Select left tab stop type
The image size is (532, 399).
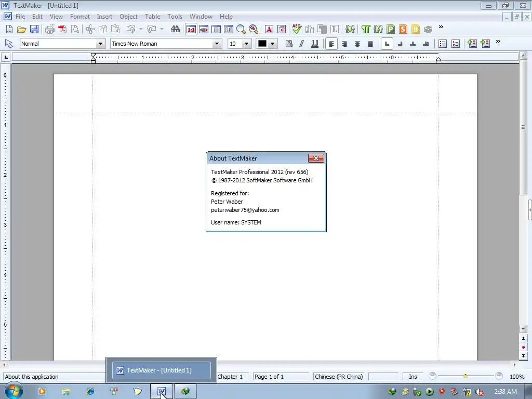tap(387, 44)
